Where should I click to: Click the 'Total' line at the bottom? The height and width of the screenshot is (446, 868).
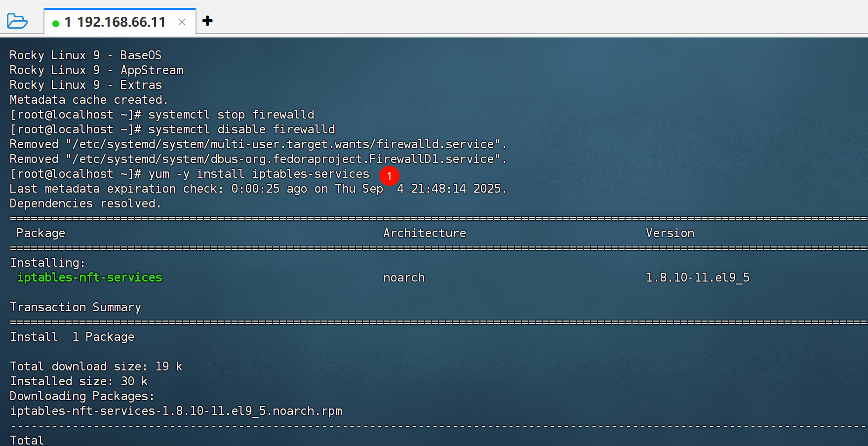[27, 440]
